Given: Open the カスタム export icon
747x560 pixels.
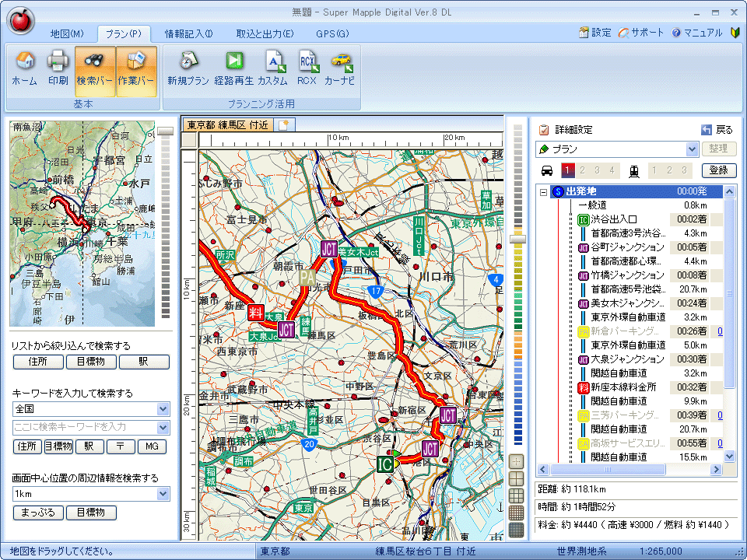Looking at the screenshot, I should (273, 70).
